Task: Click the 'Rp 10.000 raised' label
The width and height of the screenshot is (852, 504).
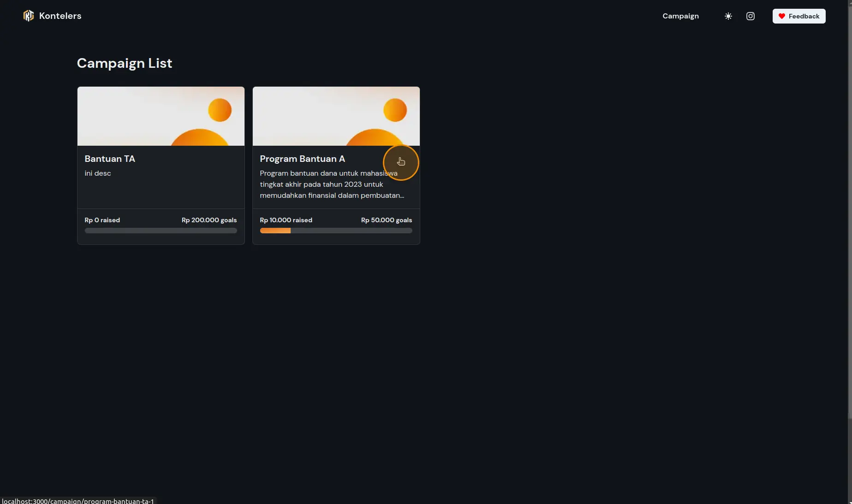Action: coord(286,220)
